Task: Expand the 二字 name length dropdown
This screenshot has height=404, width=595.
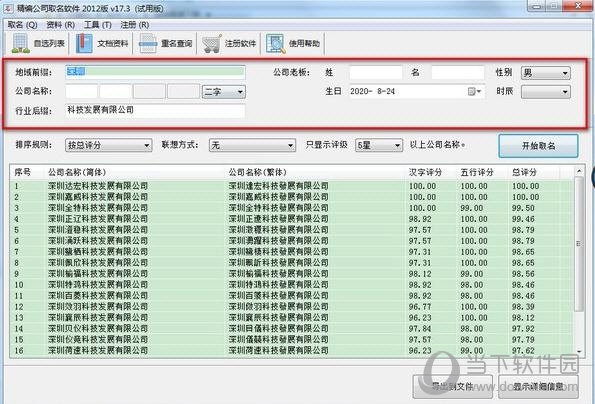Action: tap(224, 92)
